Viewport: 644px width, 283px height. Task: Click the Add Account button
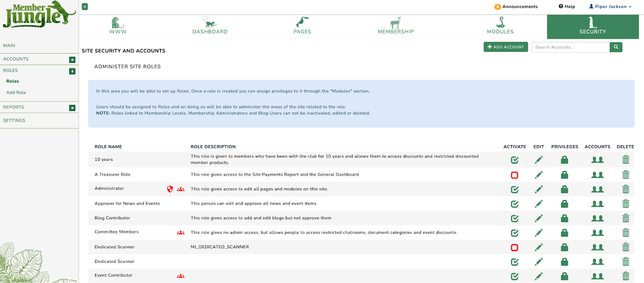click(506, 47)
